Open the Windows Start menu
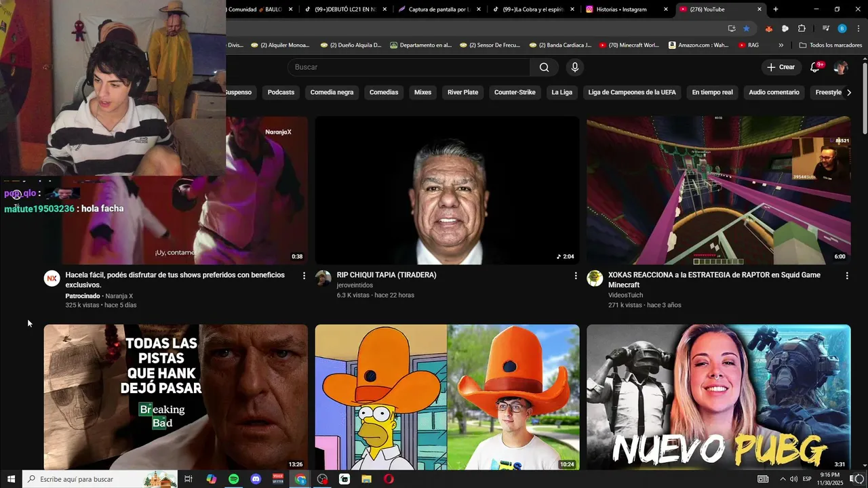 pyautogui.click(x=11, y=479)
